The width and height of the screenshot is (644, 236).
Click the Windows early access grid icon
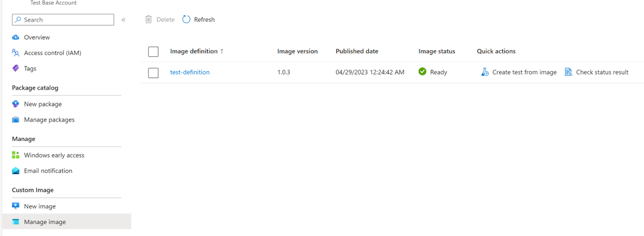pyautogui.click(x=16, y=155)
